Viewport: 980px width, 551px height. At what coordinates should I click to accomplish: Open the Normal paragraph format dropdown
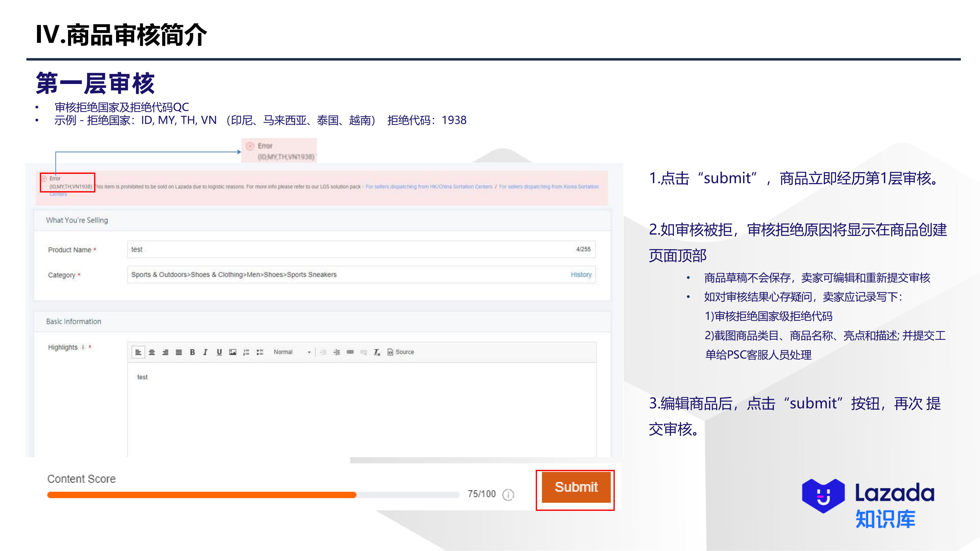tap(292, 352)
